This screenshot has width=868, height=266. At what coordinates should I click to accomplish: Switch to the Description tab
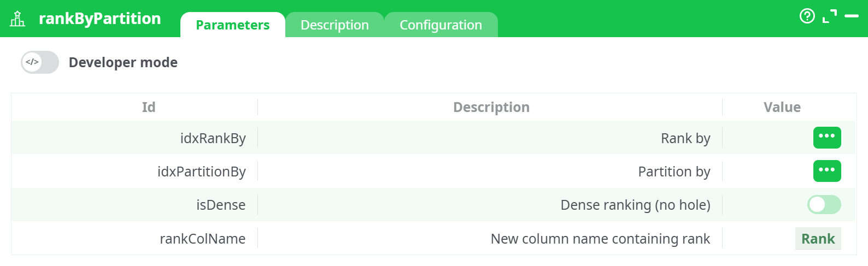(x=335, y=25)
